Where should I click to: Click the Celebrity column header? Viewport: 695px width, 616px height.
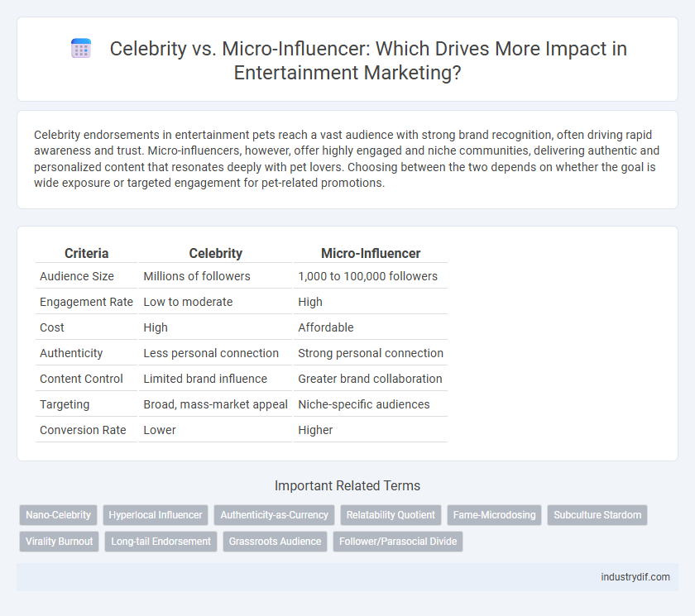(215, 253)
